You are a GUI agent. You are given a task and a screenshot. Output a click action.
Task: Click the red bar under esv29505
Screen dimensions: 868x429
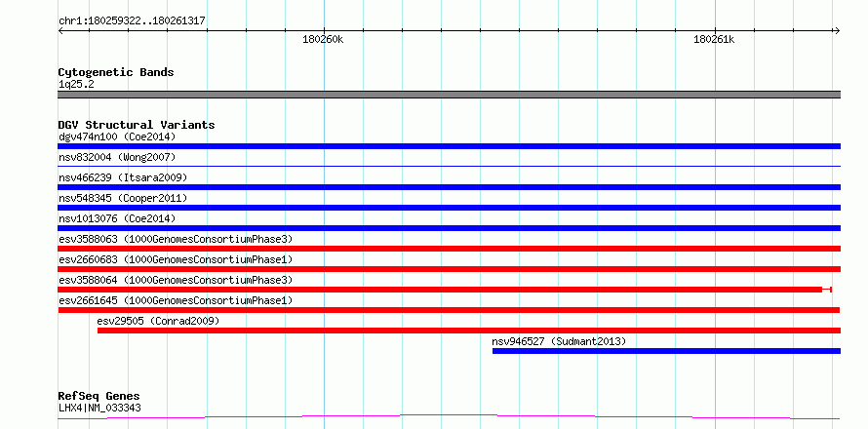pos(469,331)
